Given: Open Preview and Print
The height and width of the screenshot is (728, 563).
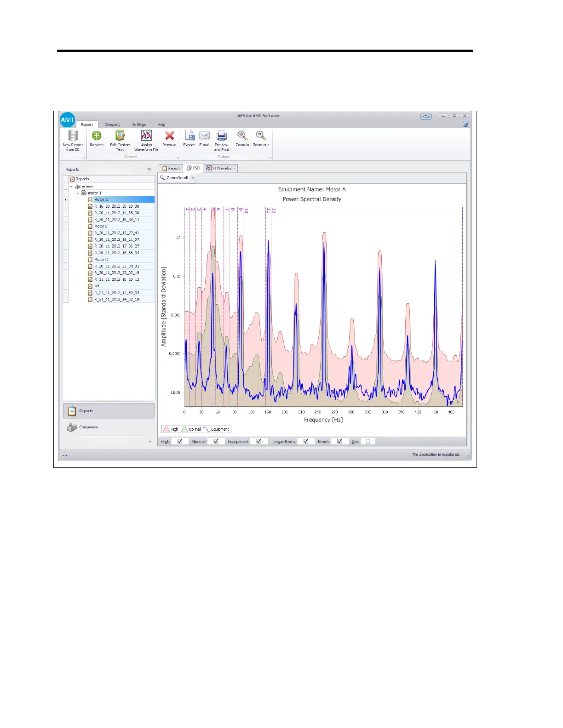Looking at the screenshot, I should pyautogui.click(x=222, y=136).
